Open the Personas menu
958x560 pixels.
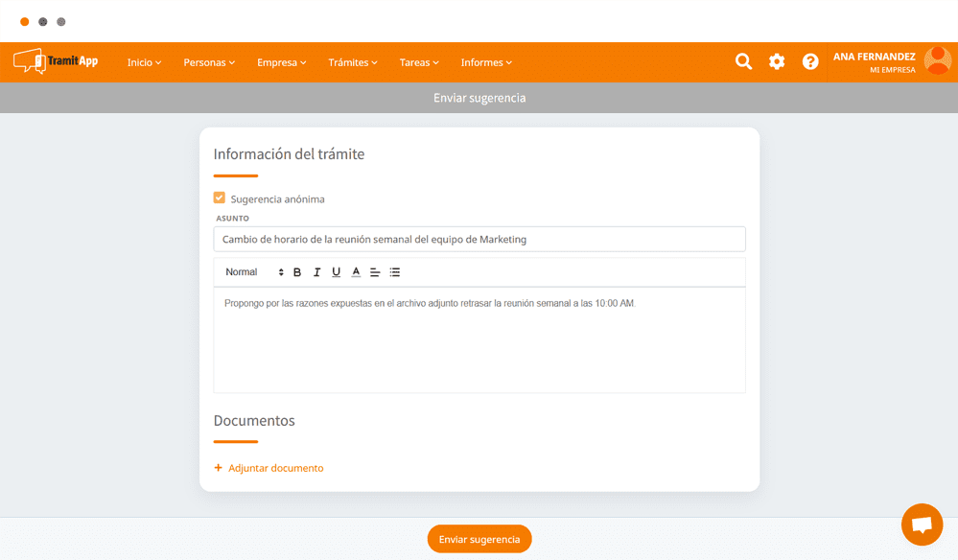pyautogui.click(x=208, y=62)
